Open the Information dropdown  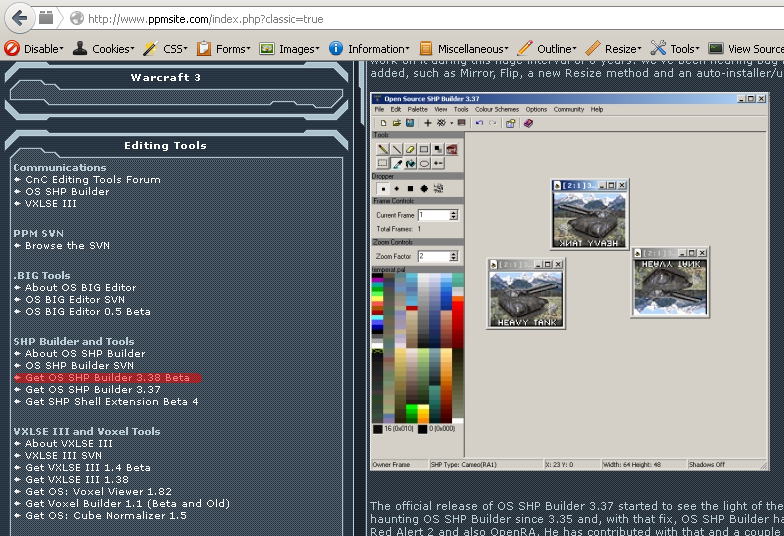370,48
